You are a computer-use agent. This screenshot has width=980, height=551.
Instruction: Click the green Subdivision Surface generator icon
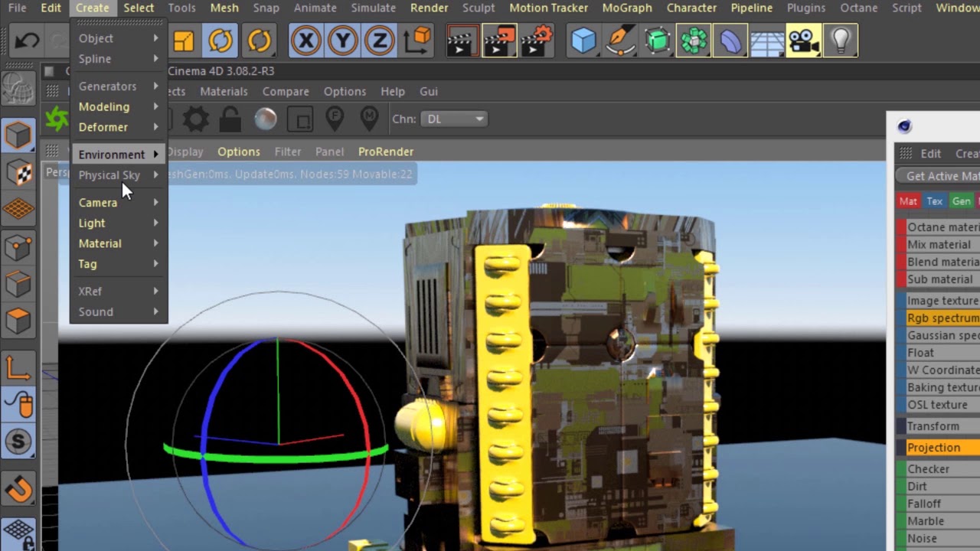tap(658, 41)
